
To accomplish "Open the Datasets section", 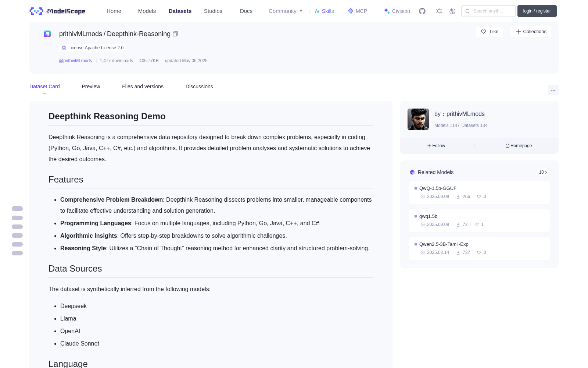I will (180, 11).
